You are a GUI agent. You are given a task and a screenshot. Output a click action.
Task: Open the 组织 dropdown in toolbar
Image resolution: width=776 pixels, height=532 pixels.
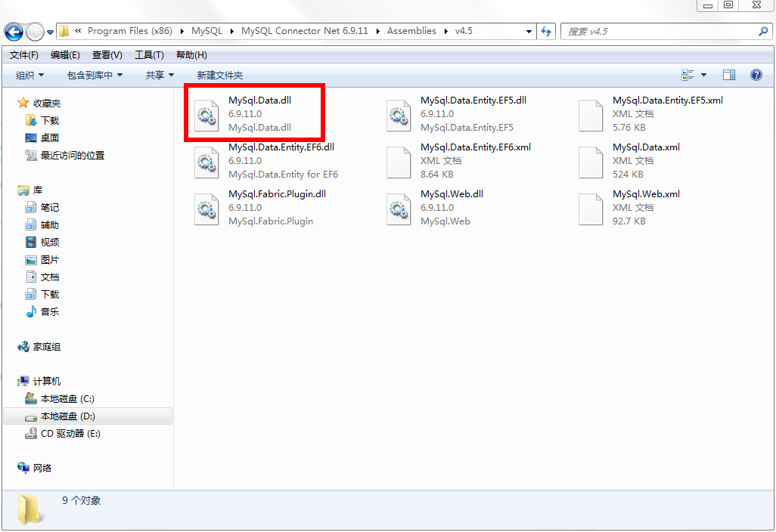29,75
